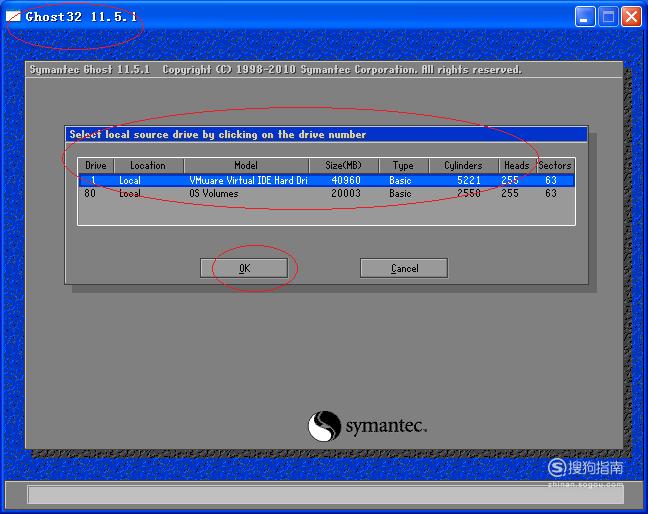
Task: Click the 40960 size value
Action: (x=346, y=180)
